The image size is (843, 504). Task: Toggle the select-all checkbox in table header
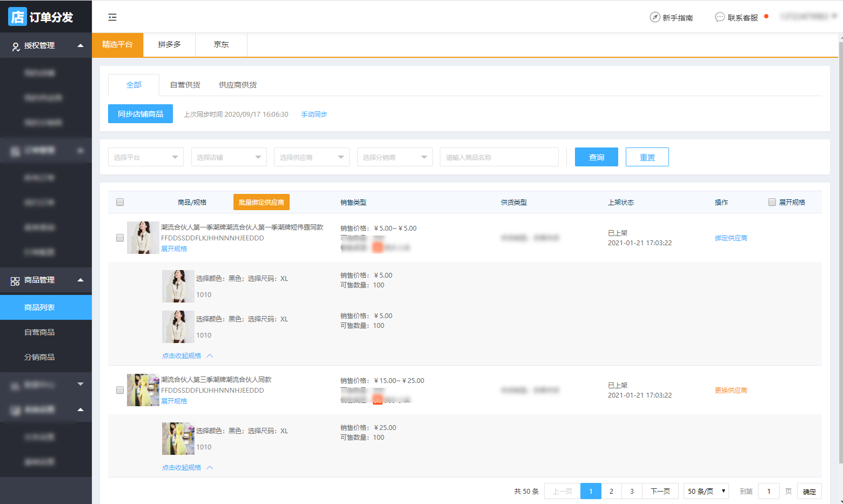(120, 202)
